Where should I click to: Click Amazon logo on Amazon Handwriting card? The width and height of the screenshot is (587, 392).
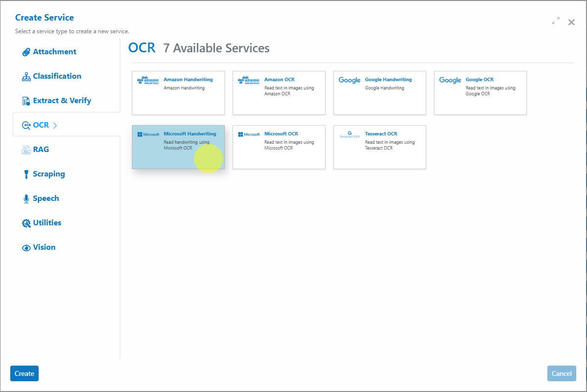[148, 81]
